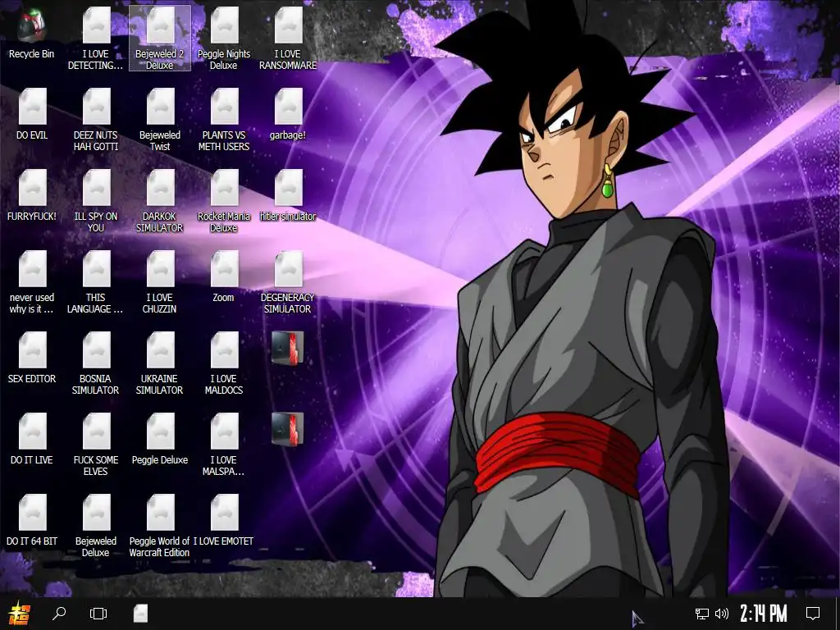Click the pinned blank file taskbar icon
840x630 pixels.
point(140,614)
